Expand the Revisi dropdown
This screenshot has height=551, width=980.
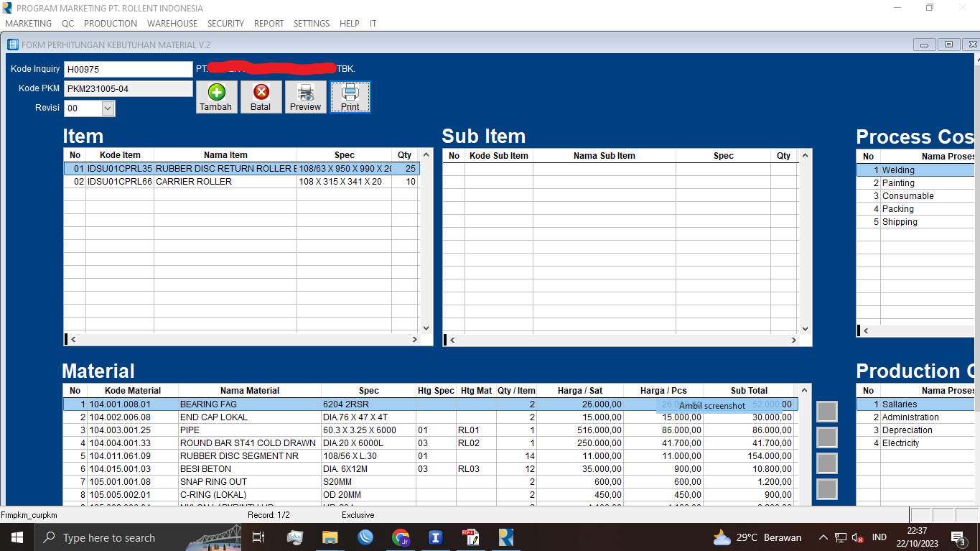pyautogui.click(x=108, y=108)
